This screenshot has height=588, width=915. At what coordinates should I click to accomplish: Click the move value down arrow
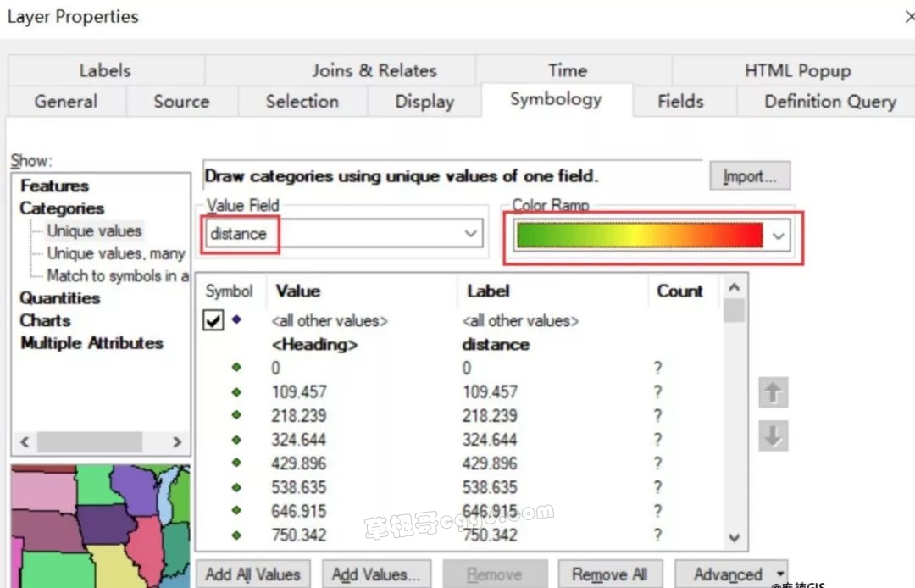(x=773, y=436)
